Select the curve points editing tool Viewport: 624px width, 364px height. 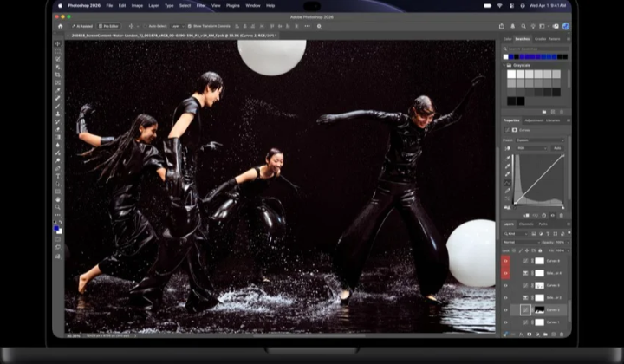click(x=507, y=183)
